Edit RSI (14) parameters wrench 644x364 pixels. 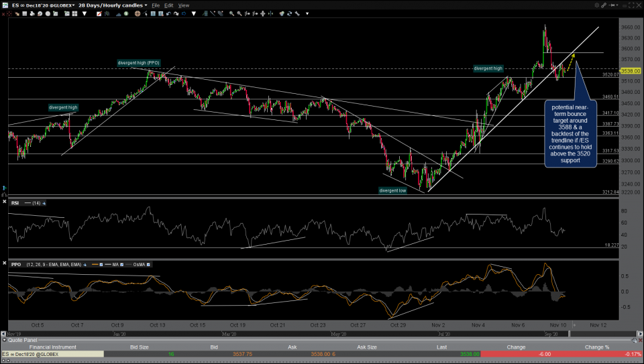44,203
